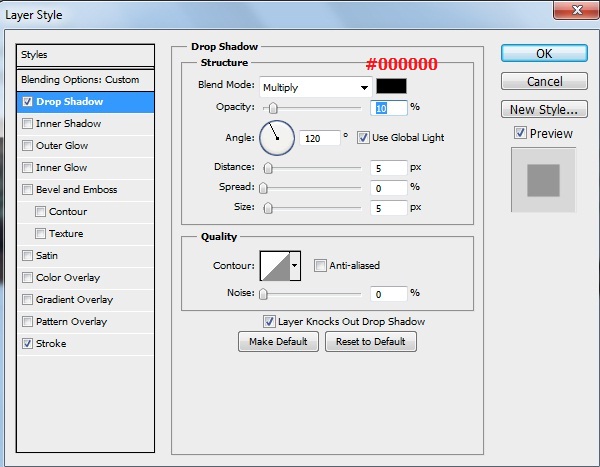
Task: Click the style preview thumbnail
Action: coord(543,180)
